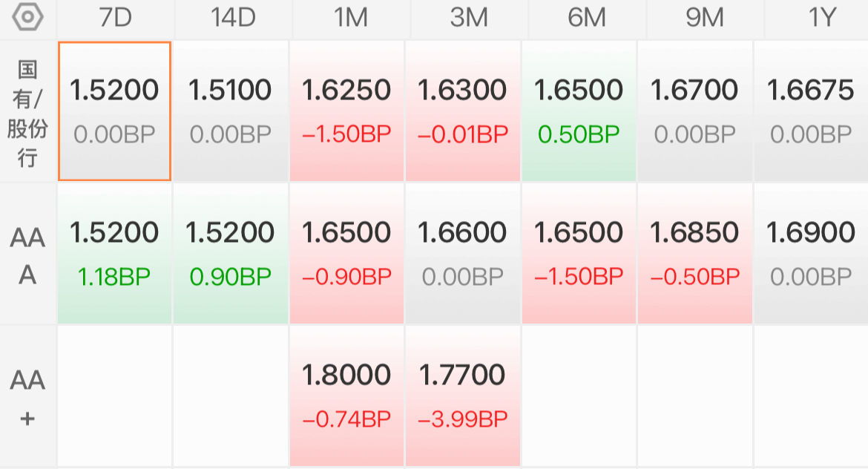Open the hexagon settings icon
This screenshot has height=469, width=868.
(x=27, y=17)
